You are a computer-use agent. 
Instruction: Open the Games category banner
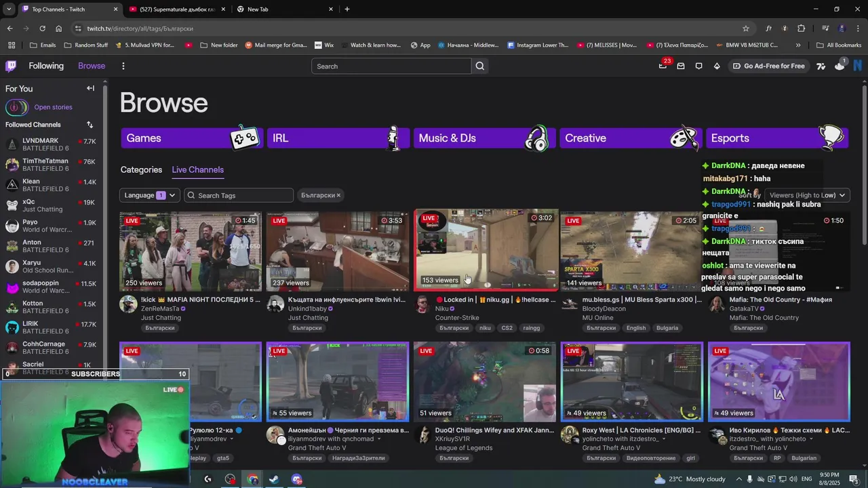[192, 138]
